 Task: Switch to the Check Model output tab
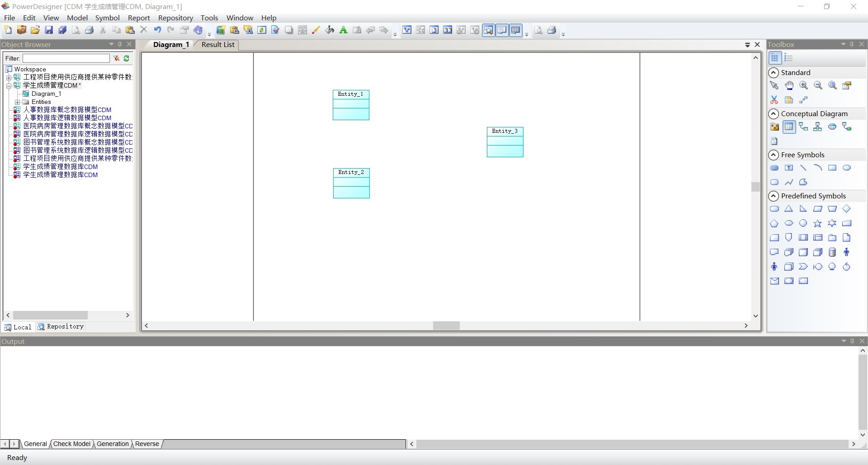point(71,444)
